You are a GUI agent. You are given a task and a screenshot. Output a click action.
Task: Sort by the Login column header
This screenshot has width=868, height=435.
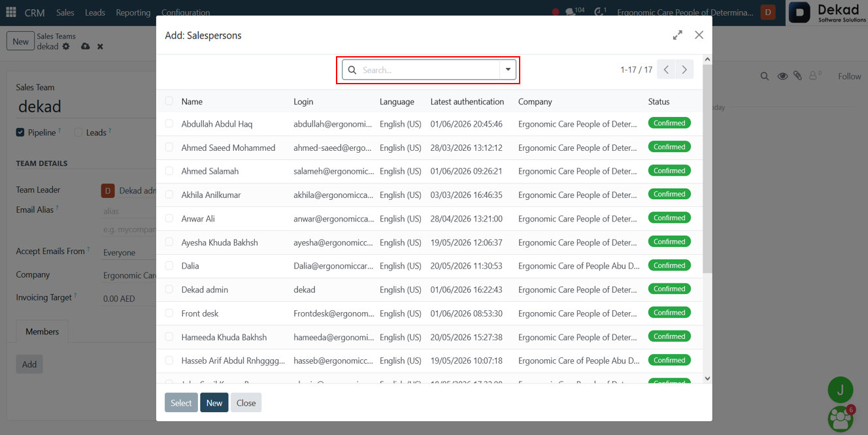coord(303,102)
